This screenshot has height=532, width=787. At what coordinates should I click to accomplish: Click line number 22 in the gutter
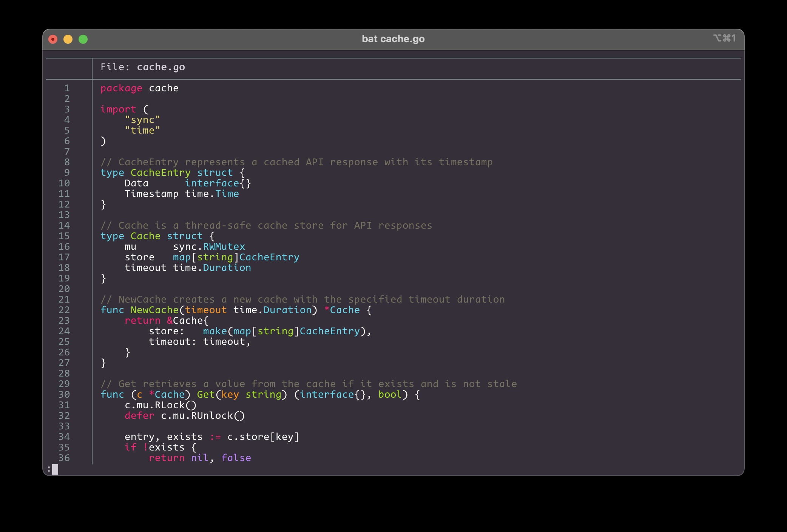coord(64,310)
